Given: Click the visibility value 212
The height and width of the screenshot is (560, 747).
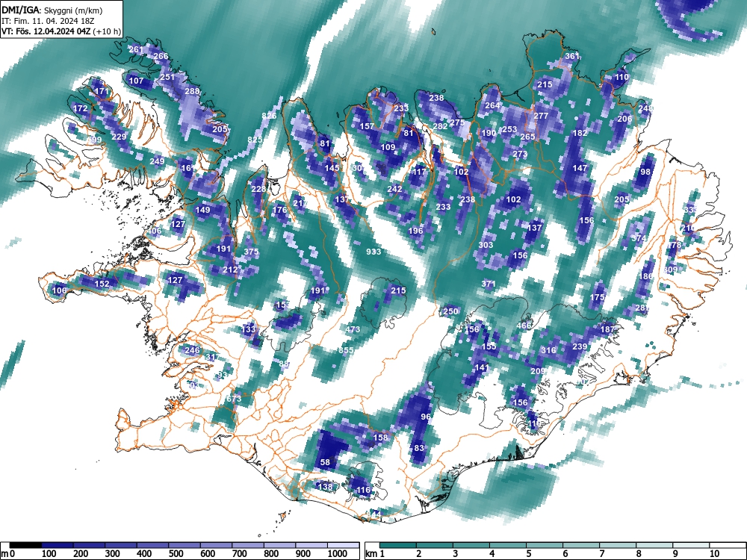Looking at the screenshot, I should tap(230, 270).
